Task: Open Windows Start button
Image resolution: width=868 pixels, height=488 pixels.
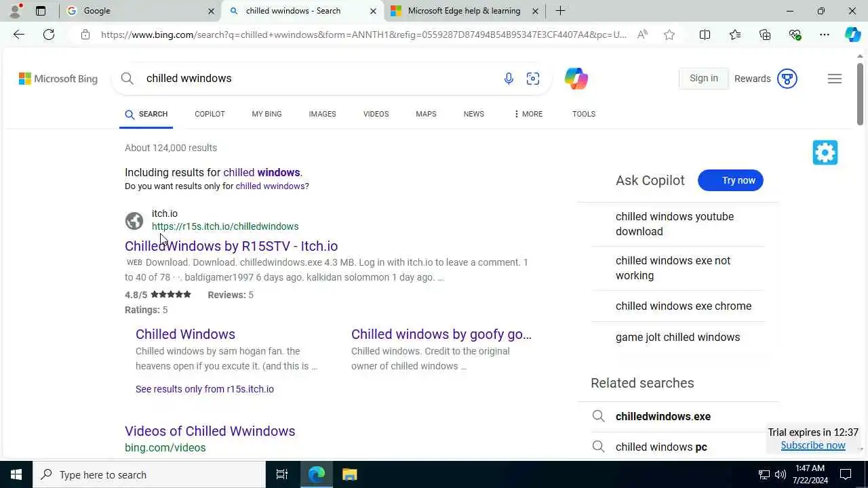Action: coord(16,474)
